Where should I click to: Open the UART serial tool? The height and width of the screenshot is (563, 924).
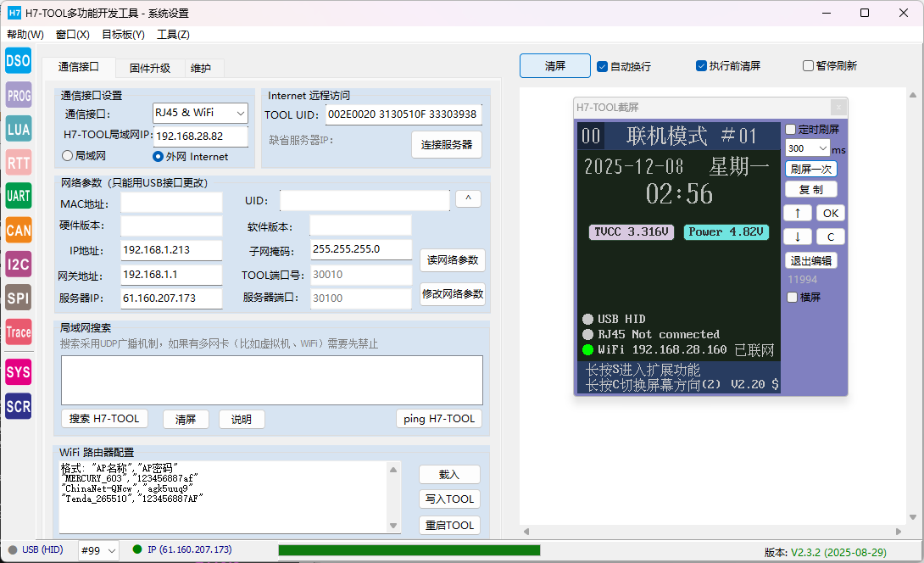pyautogui.click(x=19, y=196)
